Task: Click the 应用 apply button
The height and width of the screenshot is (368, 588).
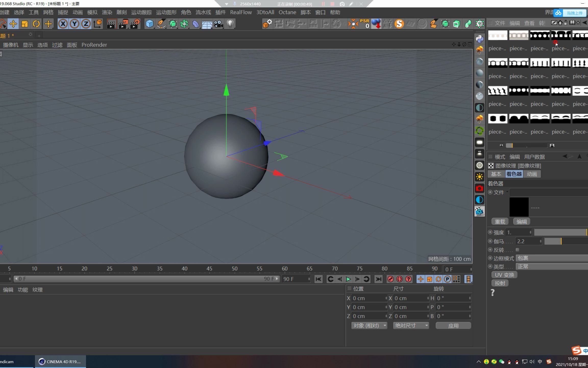Action: (x=453, y=326)
